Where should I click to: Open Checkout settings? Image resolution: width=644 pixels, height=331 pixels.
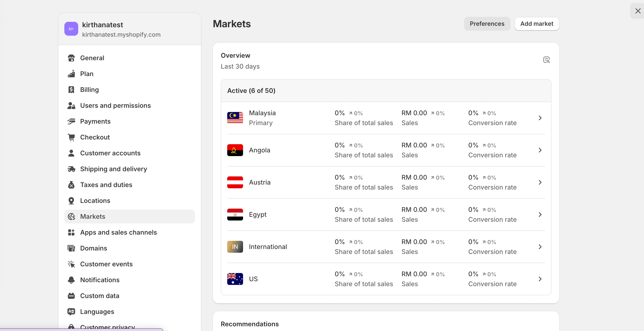pyautogui.click(x=129, y=137)
